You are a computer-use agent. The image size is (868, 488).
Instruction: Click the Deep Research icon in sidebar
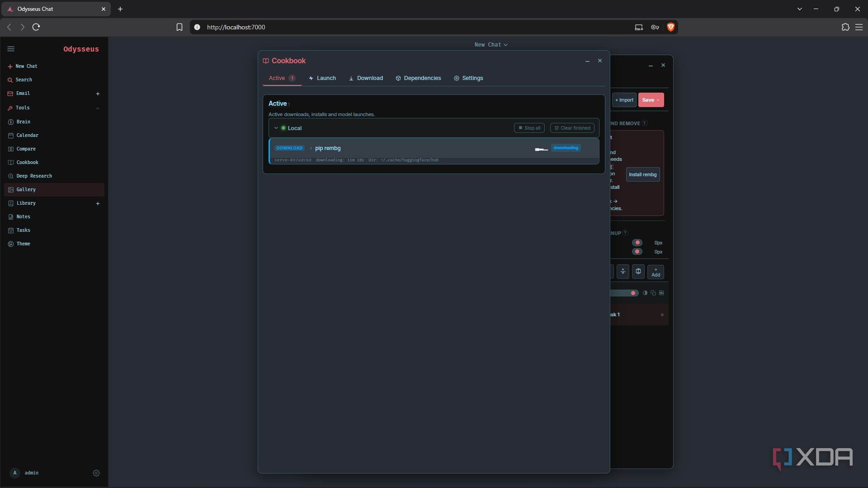point(11,176)
